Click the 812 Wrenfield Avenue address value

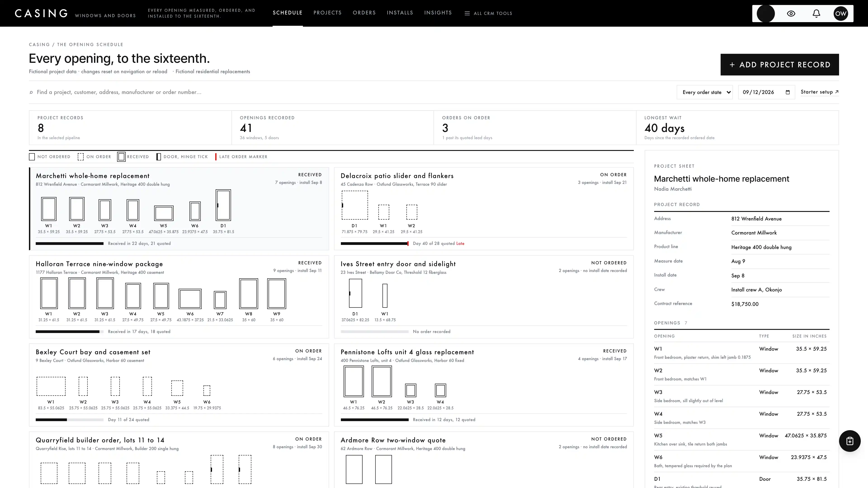click(x=756, y=219)
